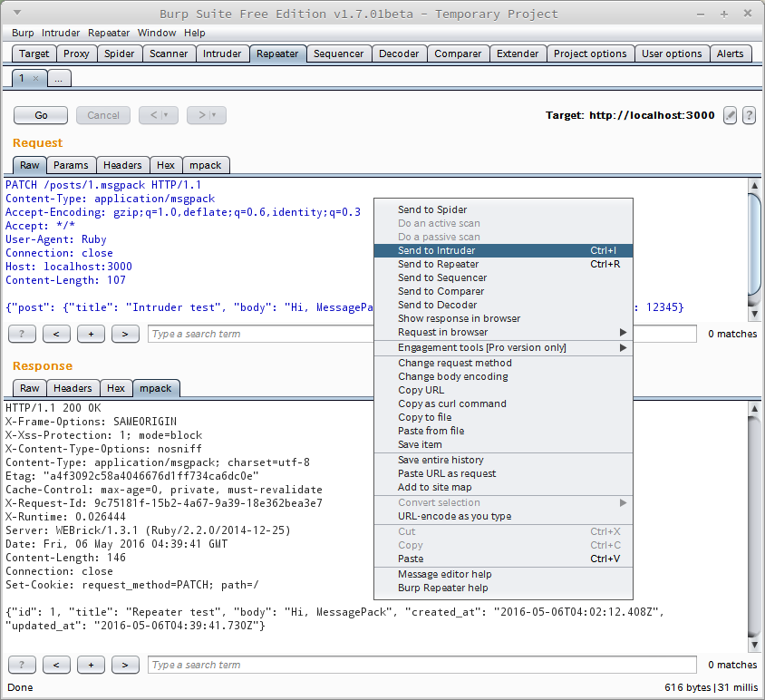Close Repeater tab 1 with x

pyautogui.click(x=35, y=79)
